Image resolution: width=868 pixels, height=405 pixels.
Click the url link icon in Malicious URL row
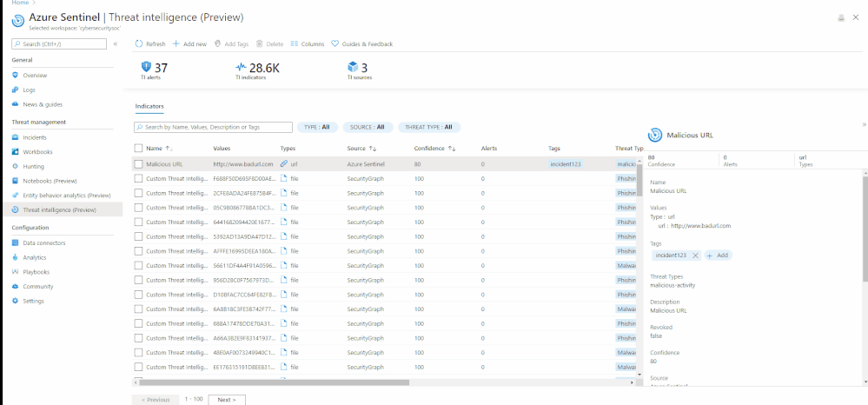(284, 164)
